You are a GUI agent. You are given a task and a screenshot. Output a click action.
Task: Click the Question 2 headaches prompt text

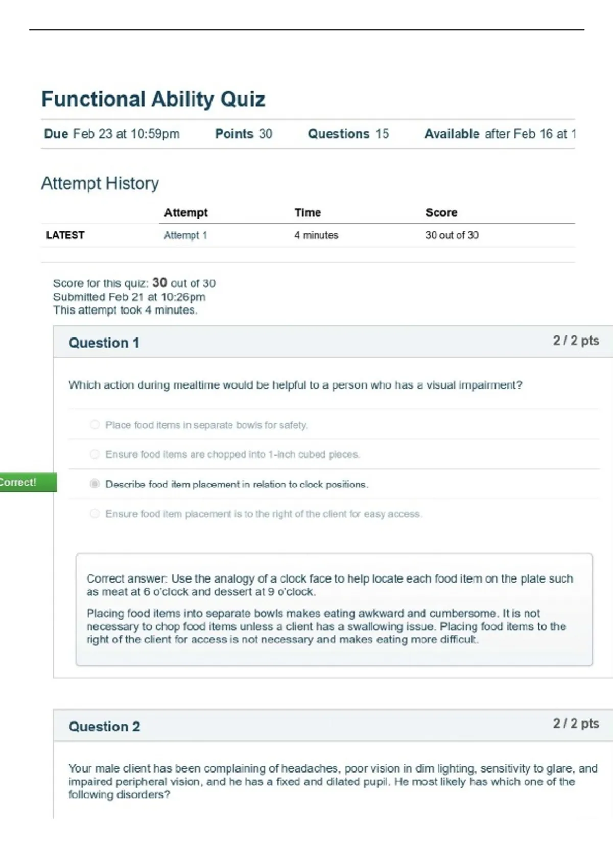point(333,781)
